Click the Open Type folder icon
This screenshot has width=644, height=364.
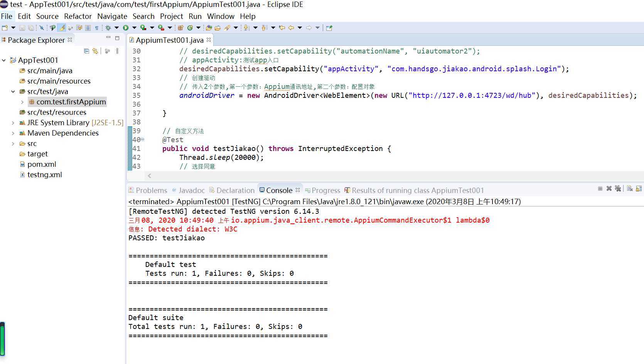coord(209,28)
